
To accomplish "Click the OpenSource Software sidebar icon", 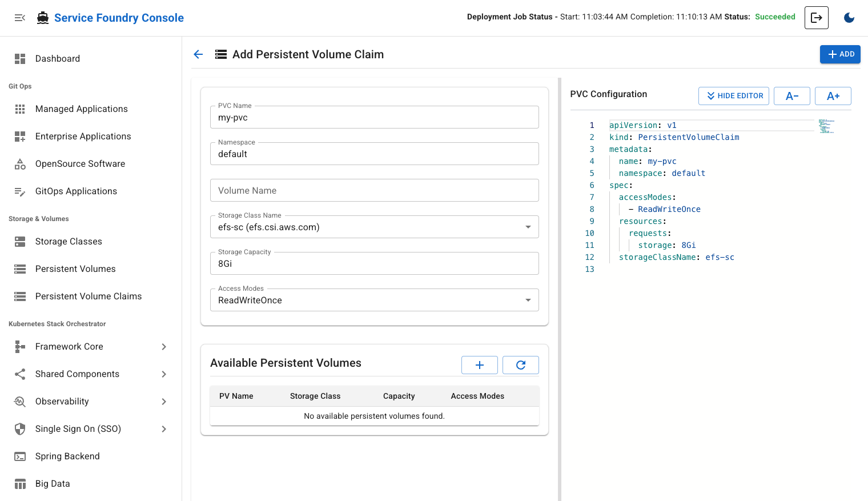I will point(20,163).
